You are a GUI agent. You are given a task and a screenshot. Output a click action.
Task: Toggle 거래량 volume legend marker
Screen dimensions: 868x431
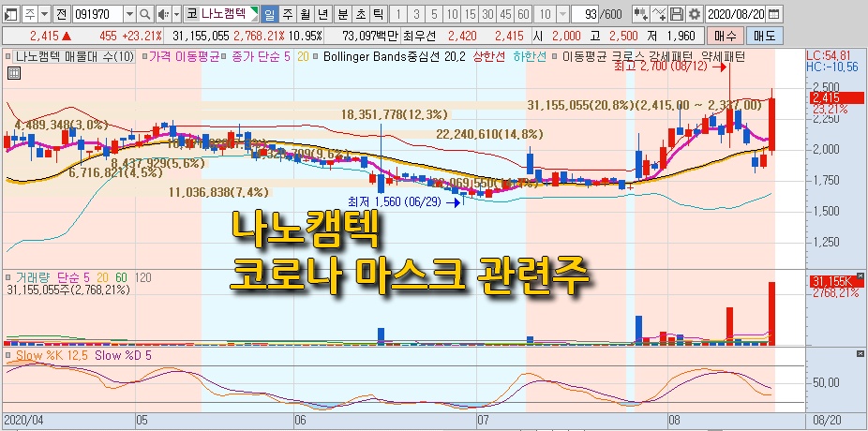pos(8,276)
